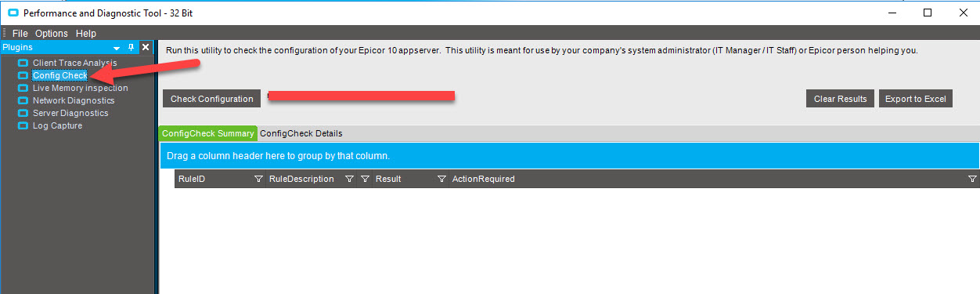Open the Result column filter
Viewport: 980px width, 294px height.
441,180
